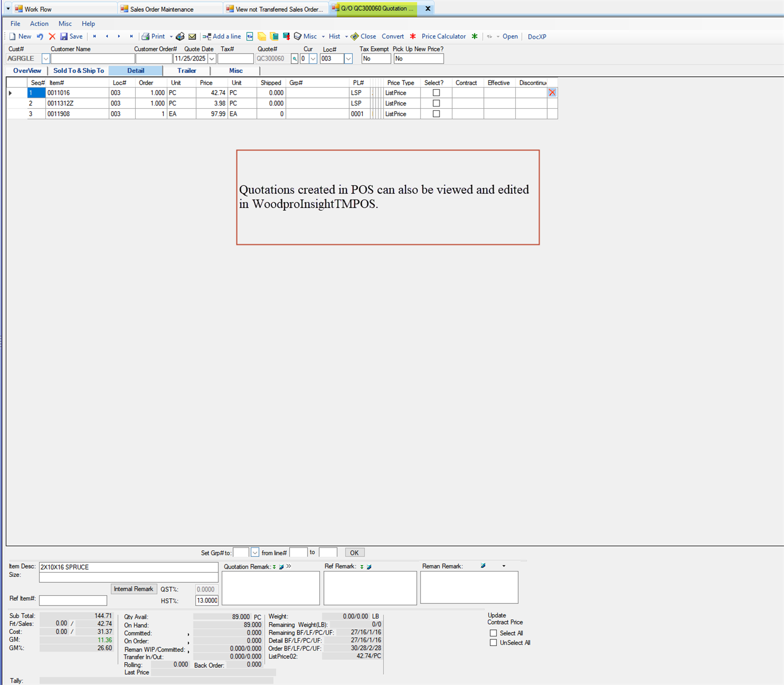784x685 pixels.
Task: Tick the Select All contract price checkbox
Action: click(493, 633)
